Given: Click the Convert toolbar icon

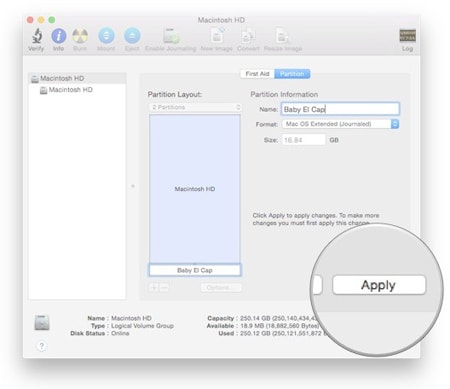Looking at the screenshot, I should tap(248, 36).
